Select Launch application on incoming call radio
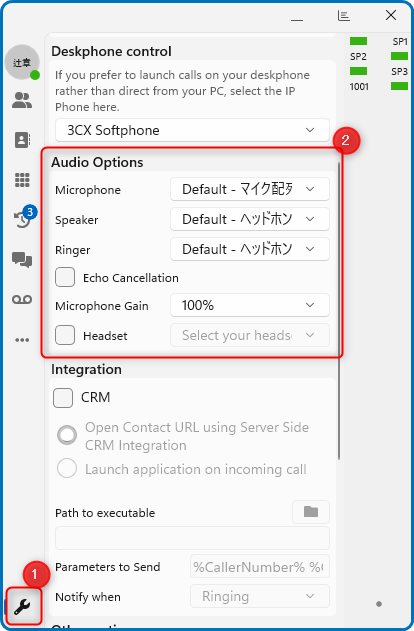The image size is (414, 631). (x=67, y=468)
